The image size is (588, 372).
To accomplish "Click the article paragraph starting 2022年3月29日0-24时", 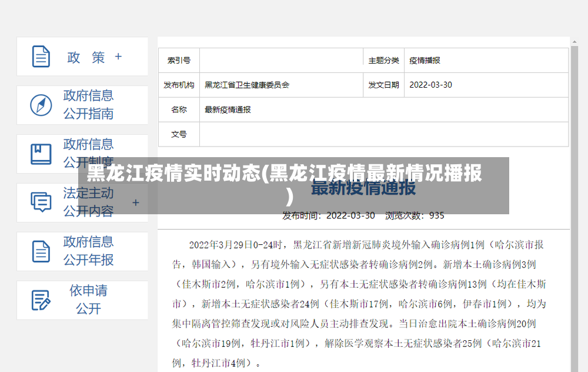I will click(359, 304).
